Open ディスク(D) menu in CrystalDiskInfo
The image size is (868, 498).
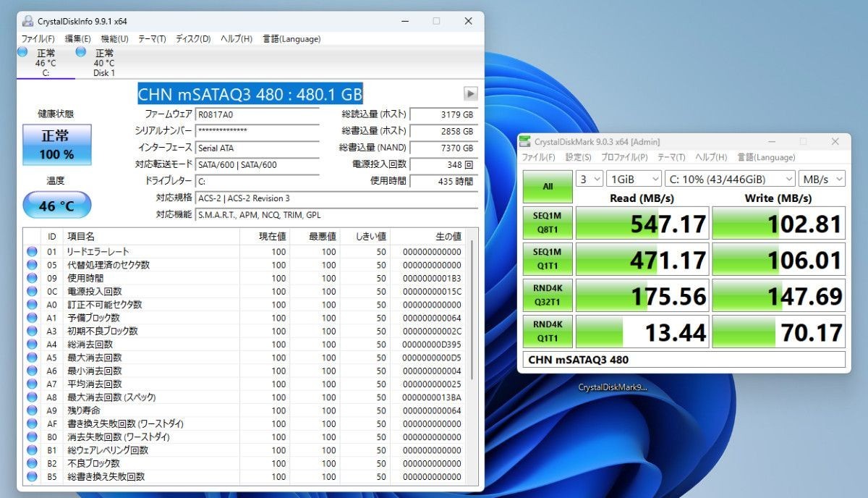pyautogui.click(x=193, y=39)
